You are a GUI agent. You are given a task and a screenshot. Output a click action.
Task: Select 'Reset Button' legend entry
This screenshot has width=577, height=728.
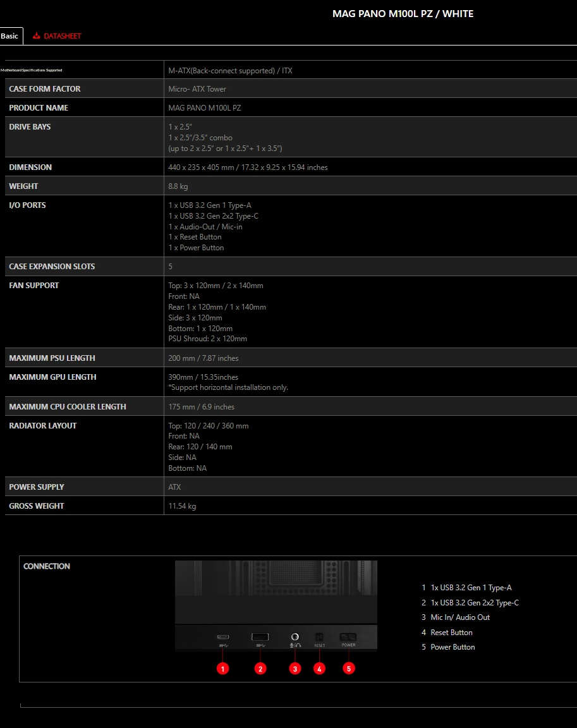coord(451,633)
